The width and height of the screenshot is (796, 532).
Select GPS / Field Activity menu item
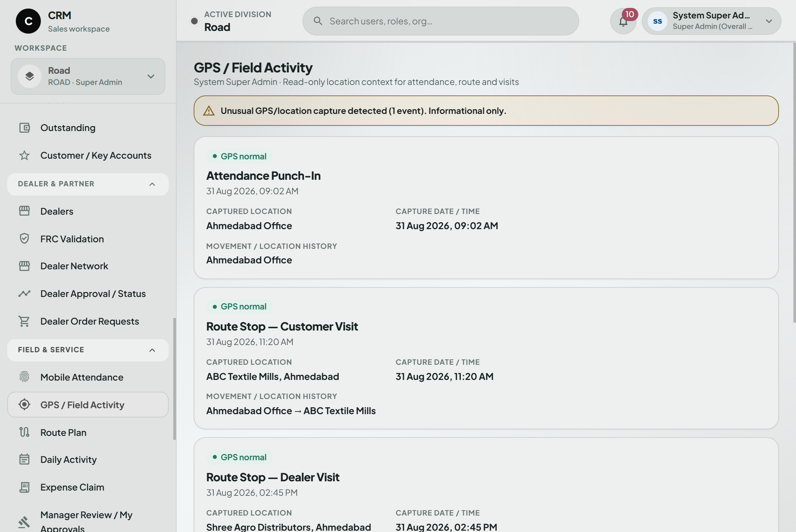88,405
